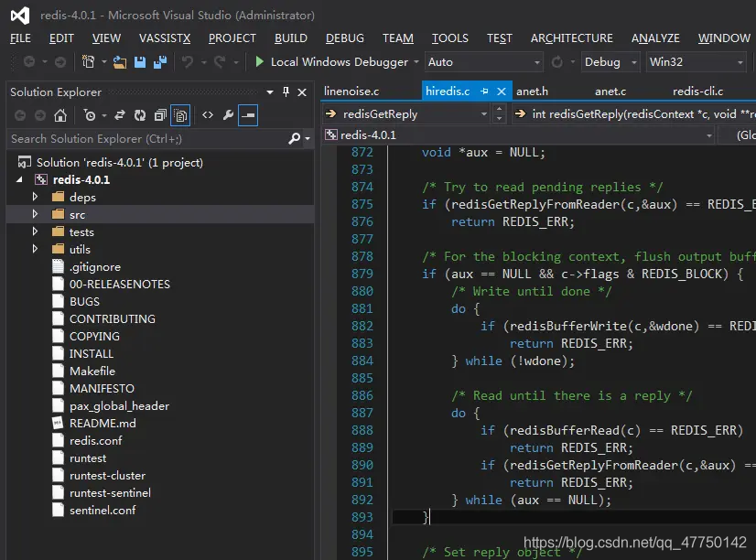The width and height of the screenshot is (756, 560).
Task: Expand the src folder node
Action: 36,214
